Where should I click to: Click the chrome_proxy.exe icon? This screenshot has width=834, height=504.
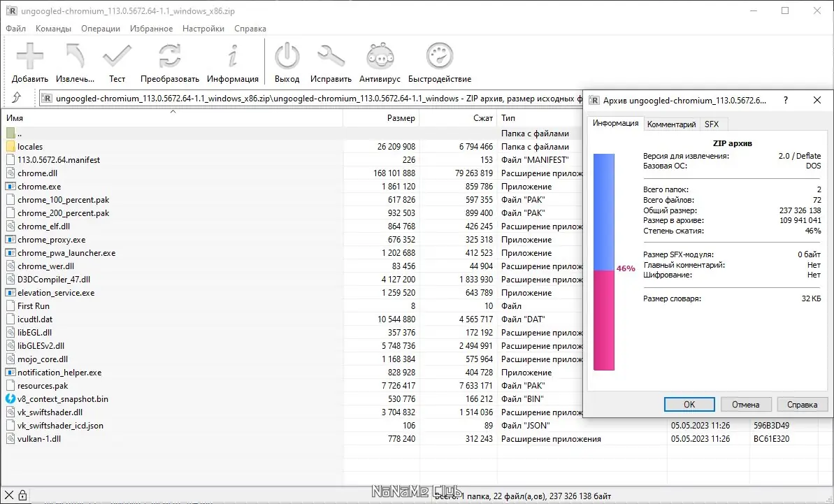point(10,240)
